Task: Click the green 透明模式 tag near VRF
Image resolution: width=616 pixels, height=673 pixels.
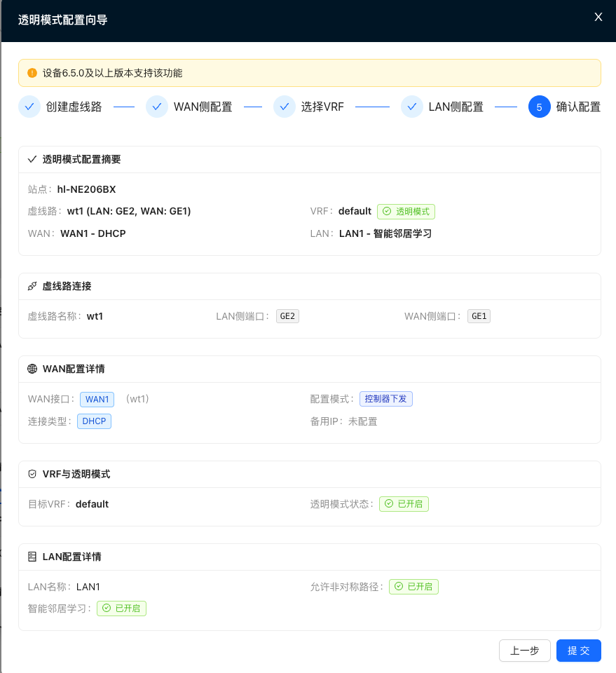Action: (406, 211)
